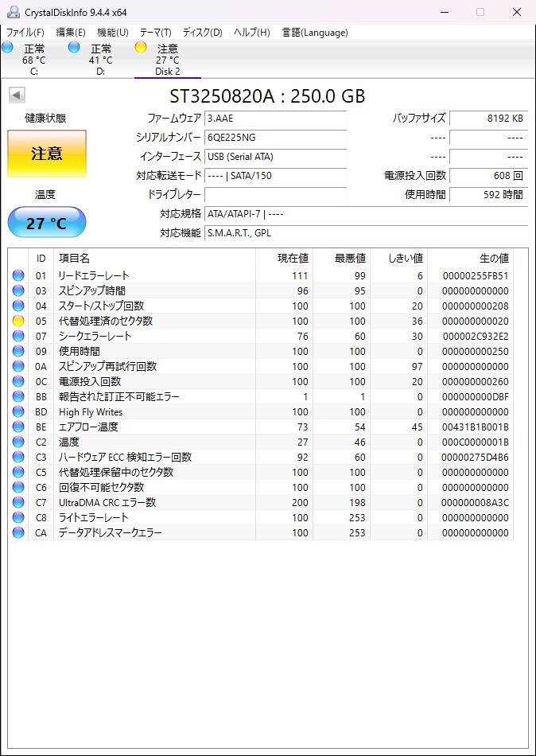Close the CrystalDiskInfo window
536x756 pixels.
517,12
